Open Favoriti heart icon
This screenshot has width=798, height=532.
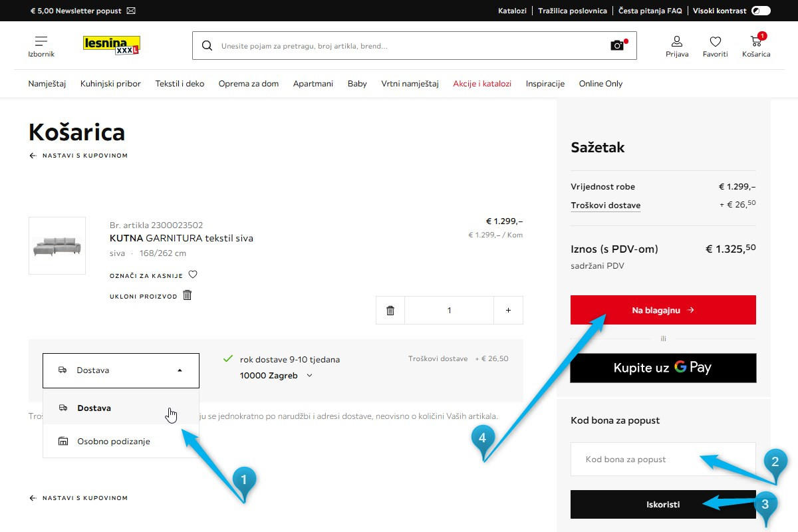[x=716, y=46]
